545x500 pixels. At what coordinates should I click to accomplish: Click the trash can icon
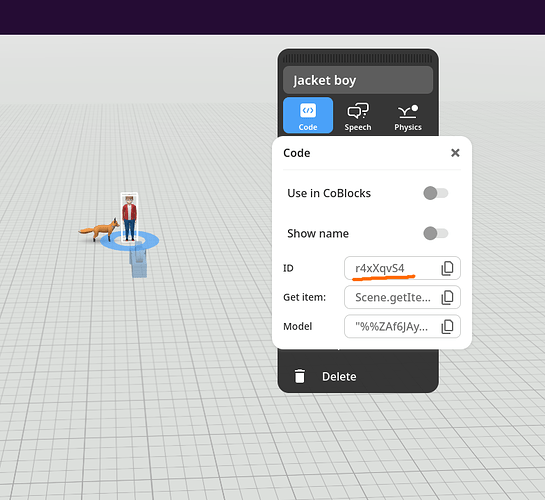[x=300, y=376]
